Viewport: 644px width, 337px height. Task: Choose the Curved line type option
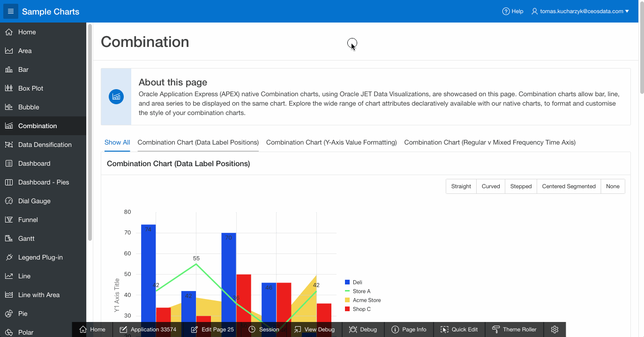[491, 186]
